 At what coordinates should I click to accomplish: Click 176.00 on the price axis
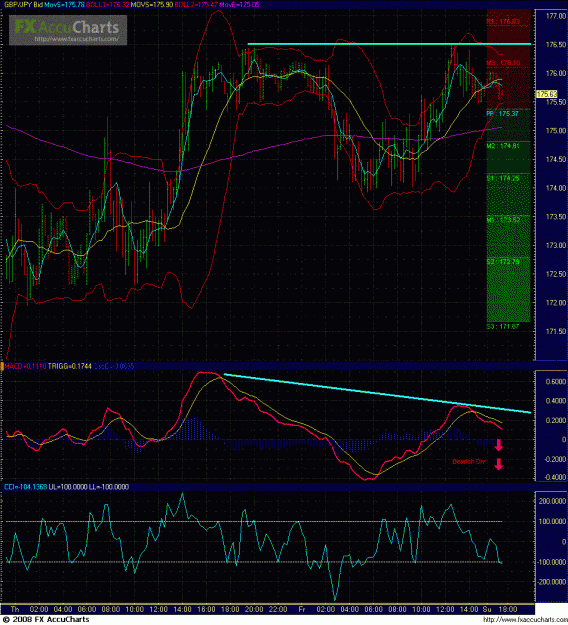point(556,73)
